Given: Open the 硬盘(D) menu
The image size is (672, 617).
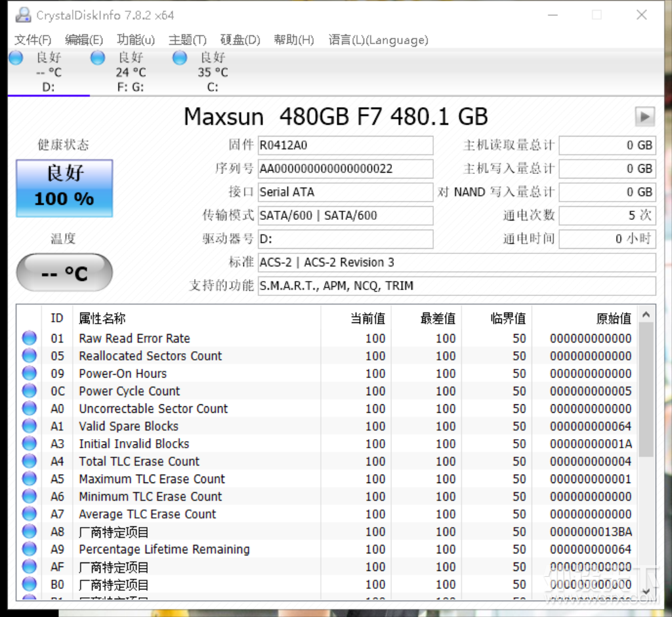Looking at the screenshot, I should (x=240, y=40).
